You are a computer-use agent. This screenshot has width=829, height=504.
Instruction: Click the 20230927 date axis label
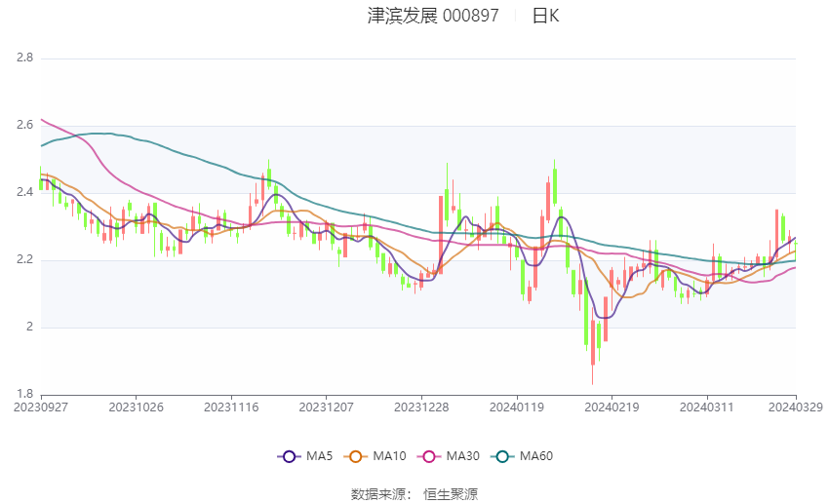(x=41, y=407)
